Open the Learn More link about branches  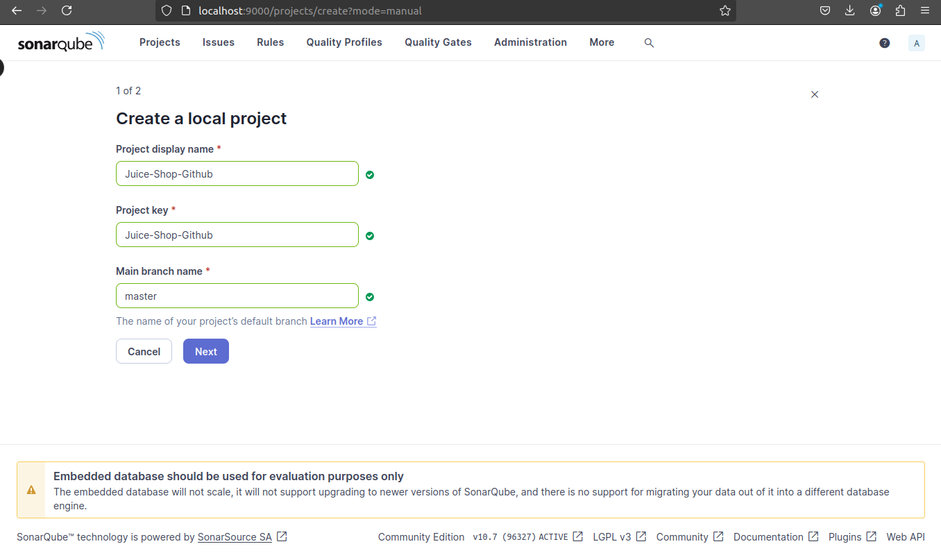tap(338, 321)
